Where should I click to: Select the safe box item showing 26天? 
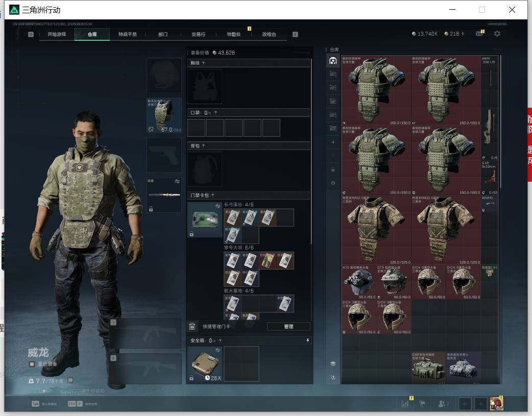pyautogui.click(x=205, y=364)
